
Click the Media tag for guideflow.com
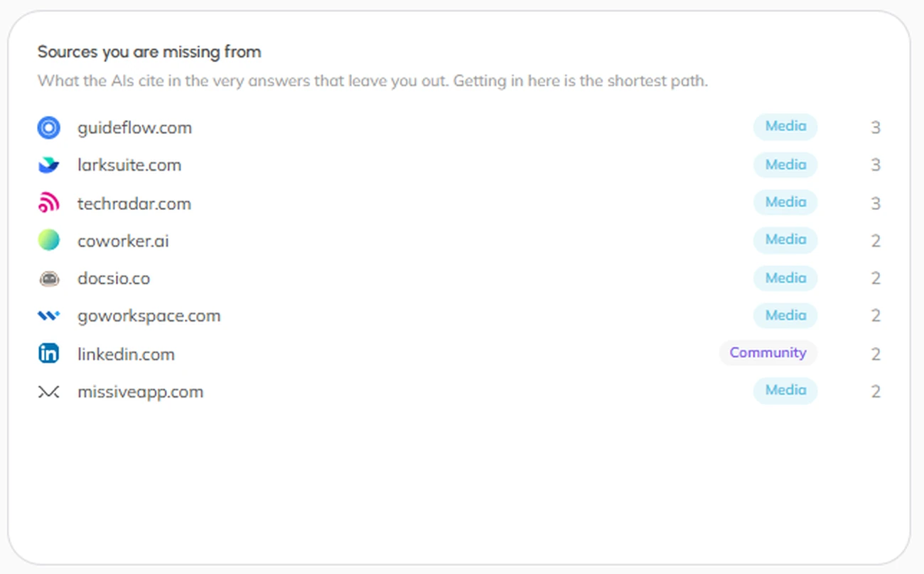coord(785,127)
